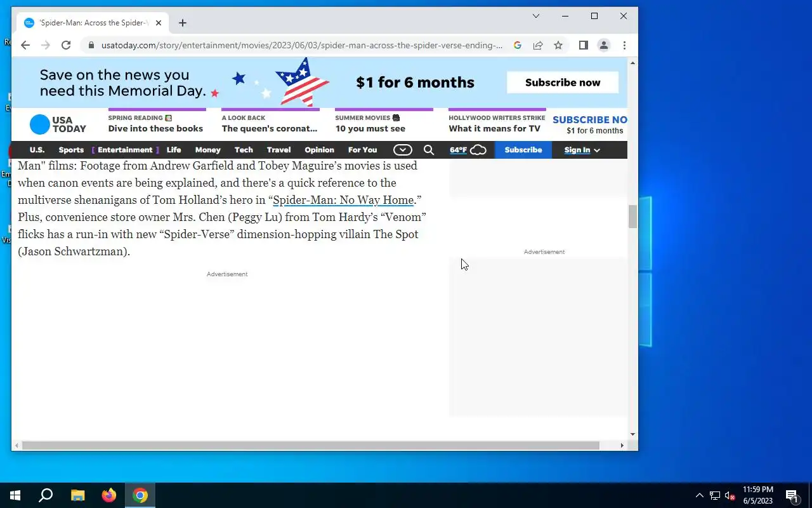Open the Sports section
Screen dimensions: 812x508
point(71,150)
